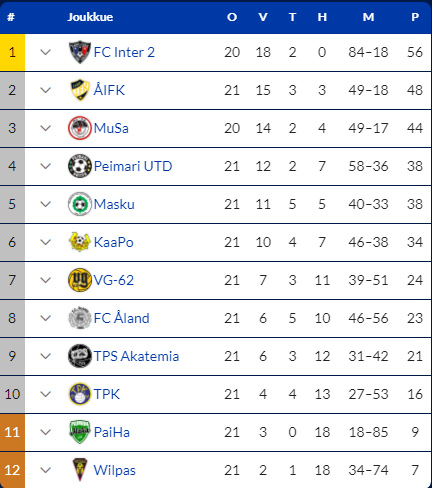Click the Masku green circular logo

point(80,204)
